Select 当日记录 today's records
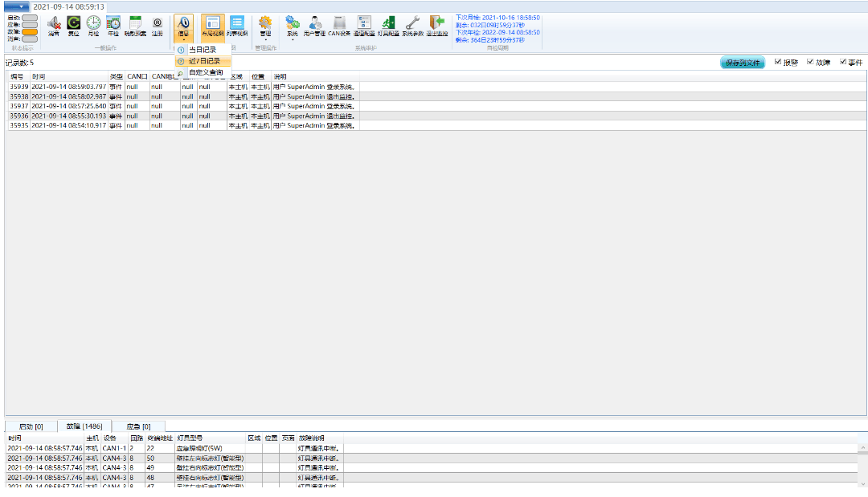 point(203,50)
